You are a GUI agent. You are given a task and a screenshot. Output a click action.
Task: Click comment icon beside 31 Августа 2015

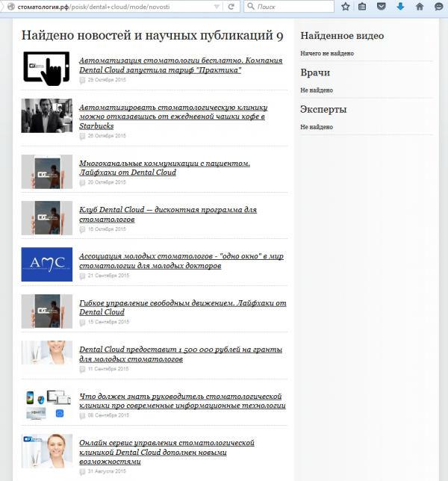82,472
